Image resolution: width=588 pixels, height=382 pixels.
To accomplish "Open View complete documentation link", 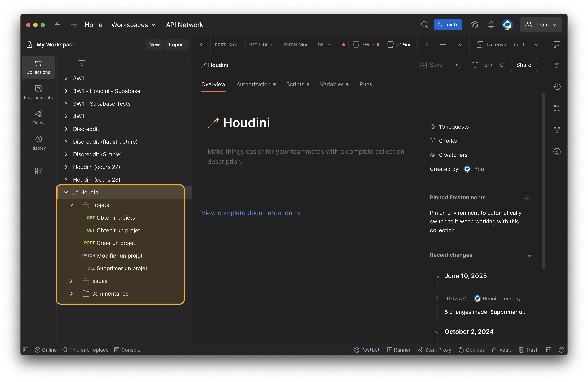I will point(251,213).
